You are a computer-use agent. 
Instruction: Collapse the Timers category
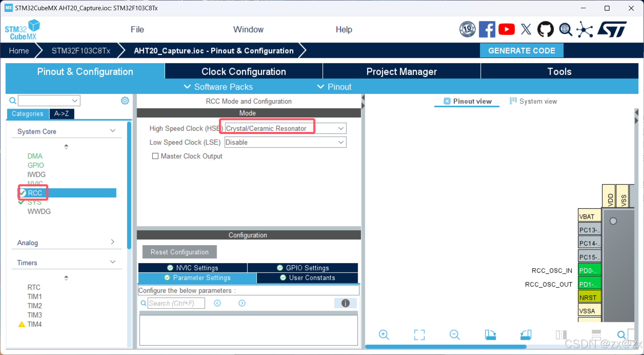(x=113, y=262)
